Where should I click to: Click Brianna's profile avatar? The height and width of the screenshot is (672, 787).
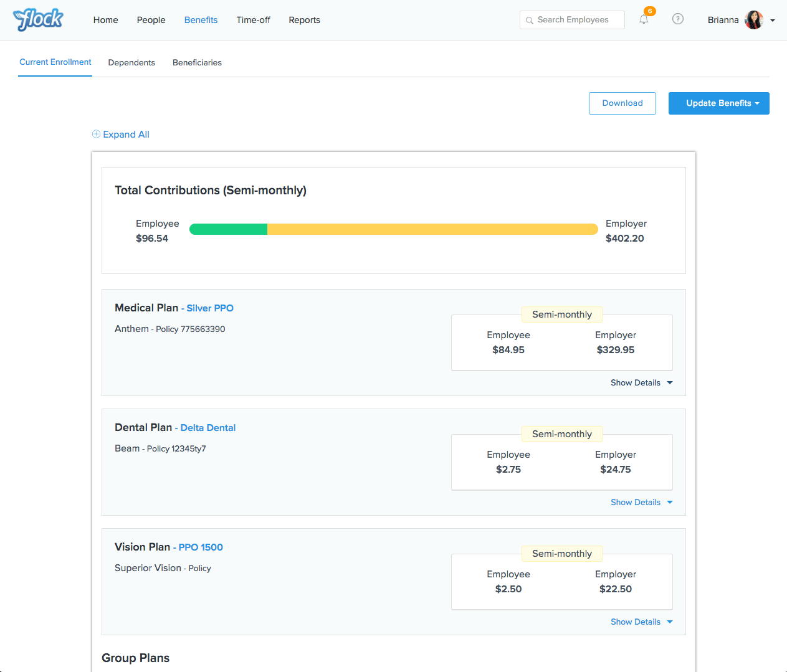click(x=754, y=20)
